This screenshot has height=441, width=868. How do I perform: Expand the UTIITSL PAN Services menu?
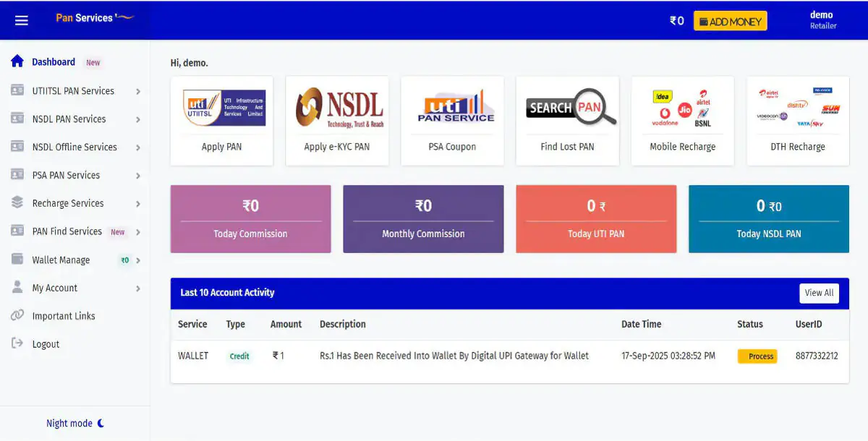pos(72,90)
